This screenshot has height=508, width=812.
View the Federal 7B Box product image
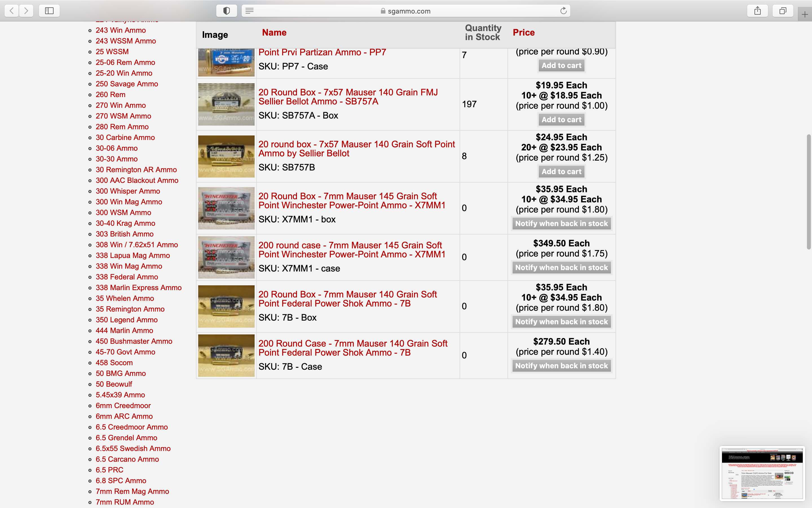tap(226, 306)
